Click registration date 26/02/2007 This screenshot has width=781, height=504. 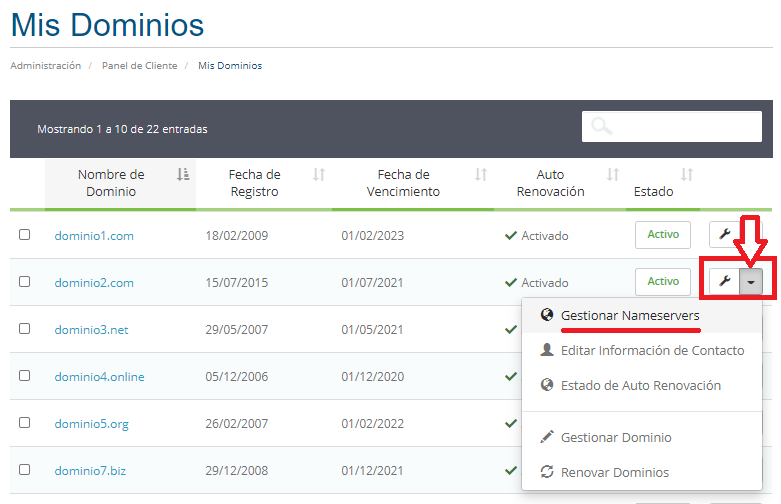pyautogui.click(x=237, y=424)
